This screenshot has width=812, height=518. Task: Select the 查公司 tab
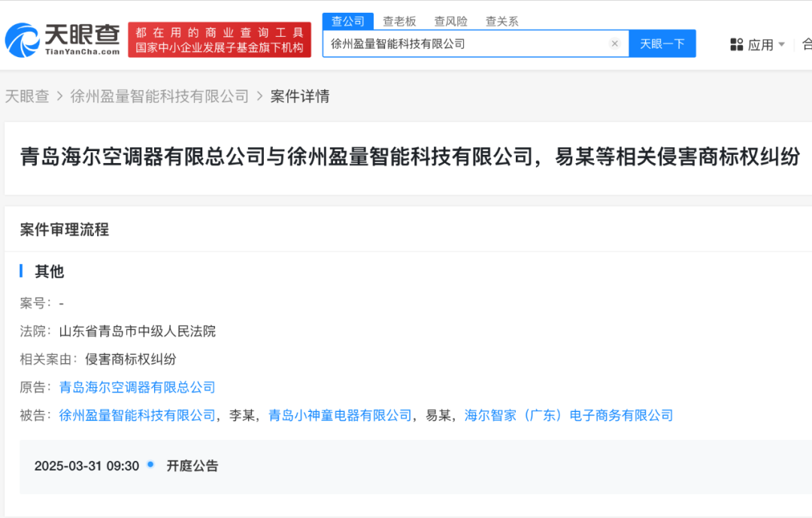348,21
